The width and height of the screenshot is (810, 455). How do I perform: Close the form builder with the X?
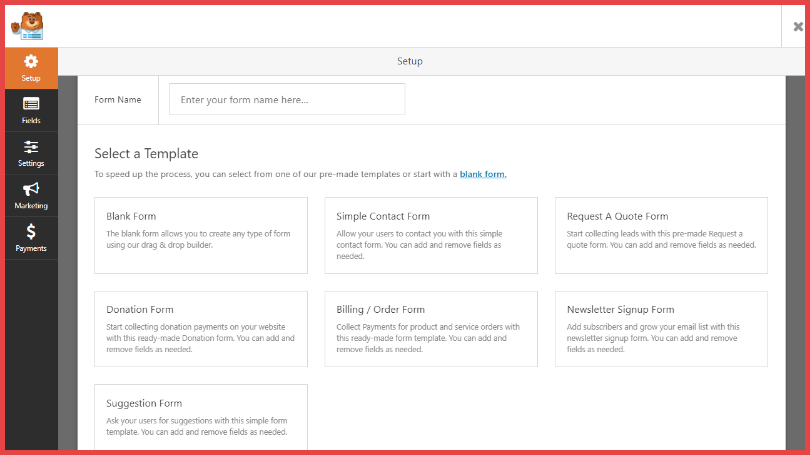coord(797,27)
